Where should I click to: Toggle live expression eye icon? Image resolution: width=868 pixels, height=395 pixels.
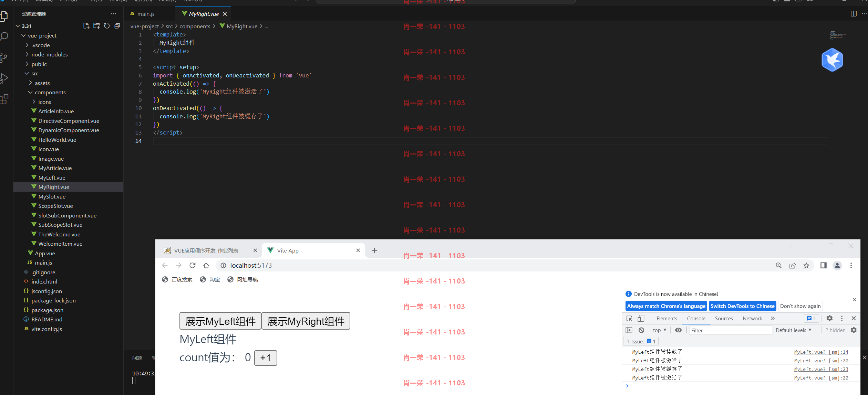click(x=678, y=330)
